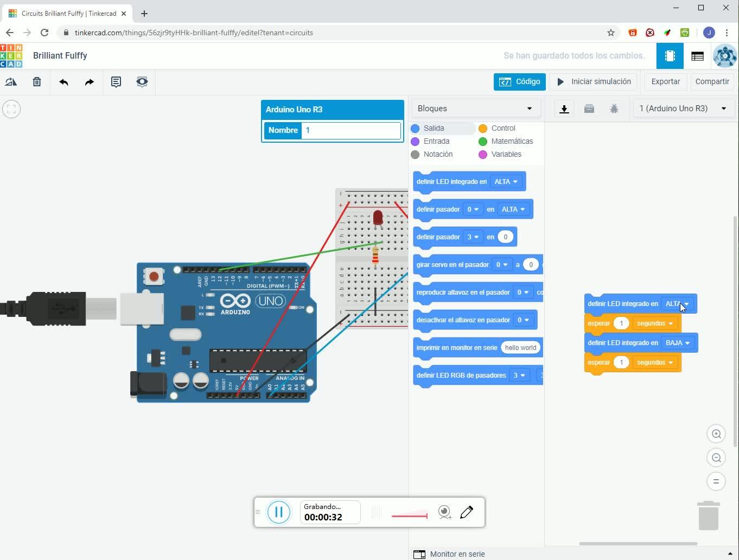Zoom in on the code blocks workspace
This screenshot has height=560, width=739.
point(716,434)
